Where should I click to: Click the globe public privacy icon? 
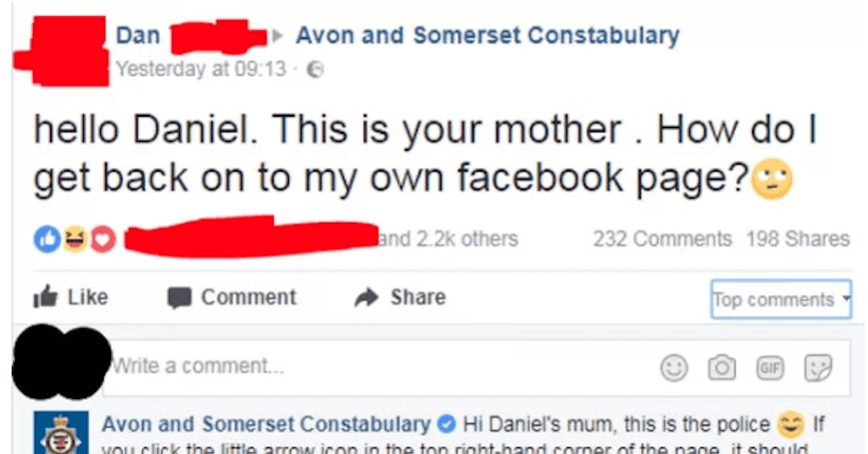tap(312, 70)
